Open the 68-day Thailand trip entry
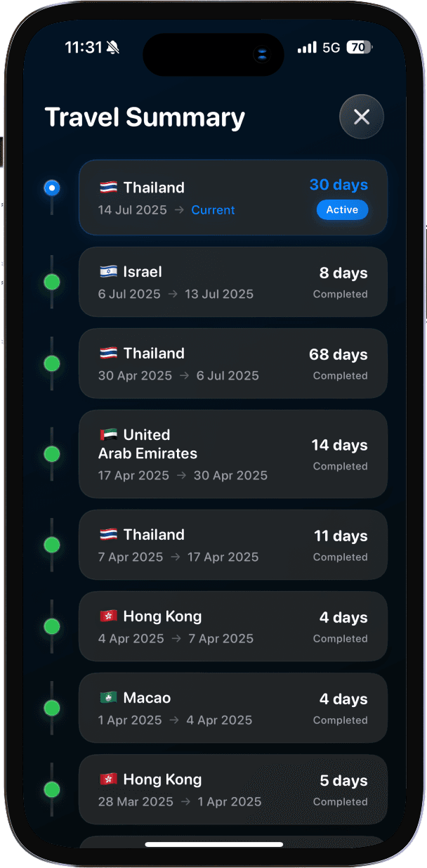This screenshot has height=868, width=427. pyautogui.click(x=232, y=363)
